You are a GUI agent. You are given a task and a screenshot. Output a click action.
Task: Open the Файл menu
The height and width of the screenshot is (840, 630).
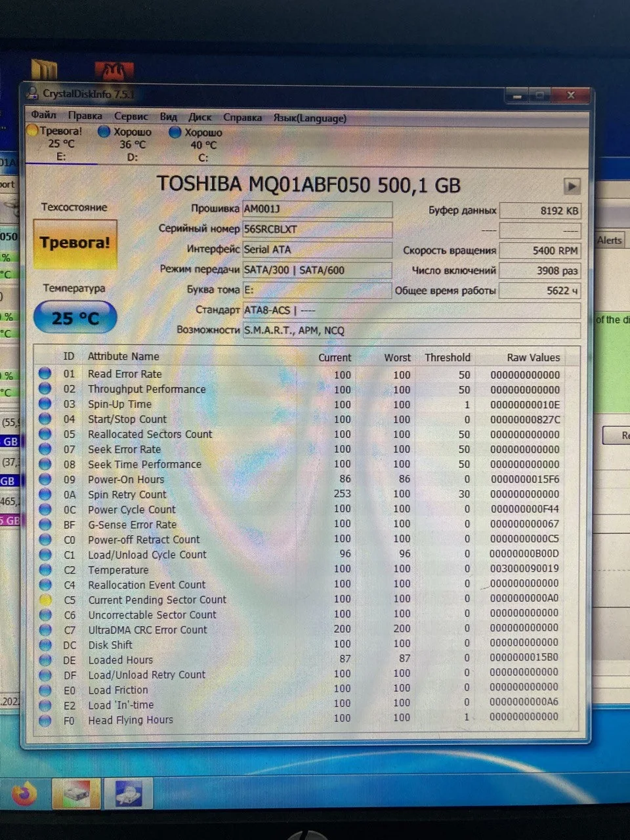point(44,115)
